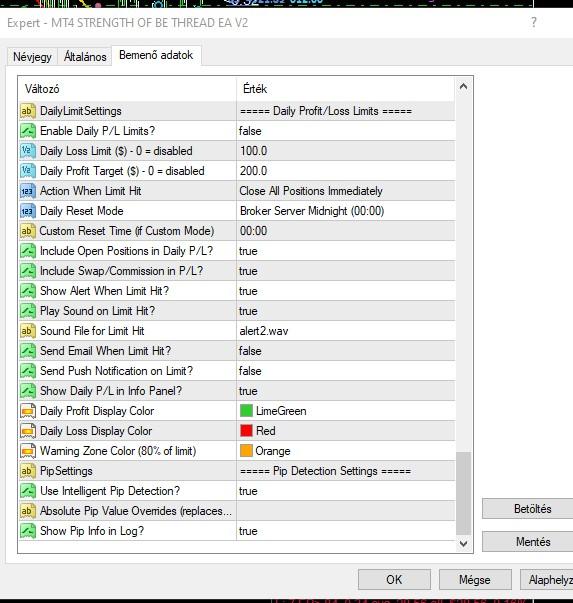Image resolution: width=573 pixels, height=603 pixels.
Task: Open Action When Limit Hit value dropdown
Action: coord(346,191)
